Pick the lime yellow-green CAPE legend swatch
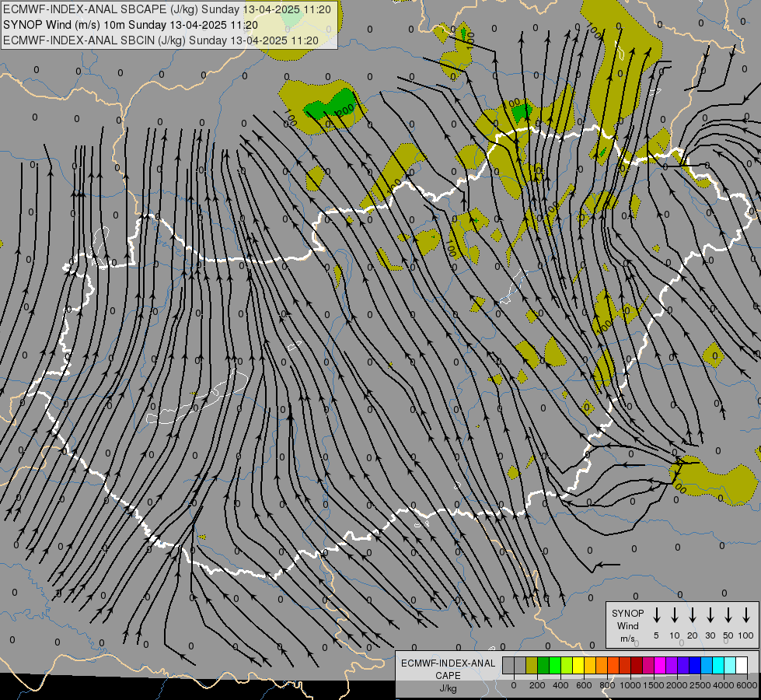 [x=567, y=666]
